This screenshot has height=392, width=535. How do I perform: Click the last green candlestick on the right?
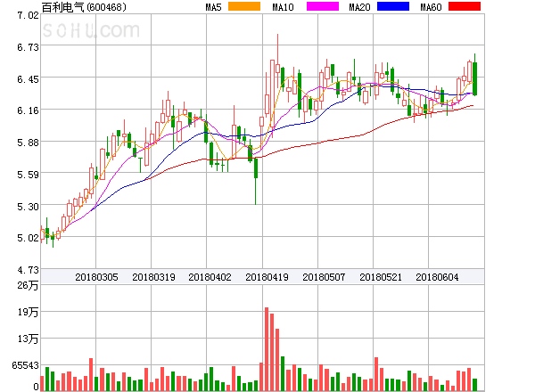(474, 75)
